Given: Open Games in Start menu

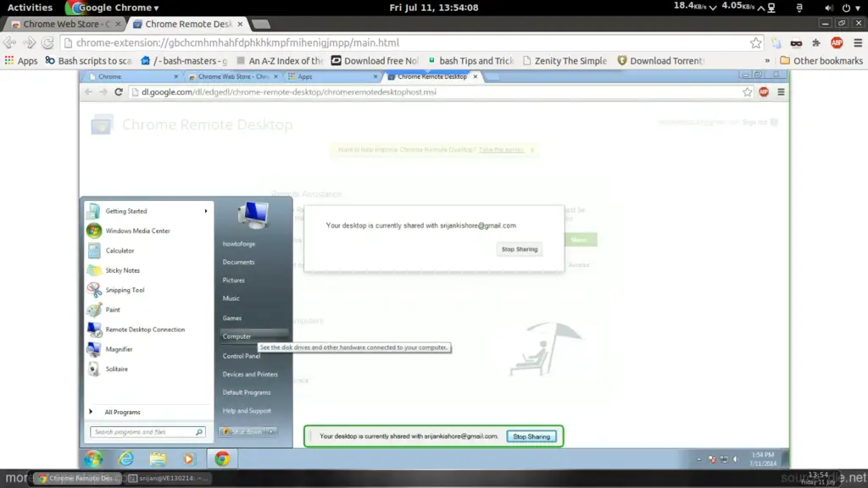Looking at the screenshot, I should click(232, 319).
